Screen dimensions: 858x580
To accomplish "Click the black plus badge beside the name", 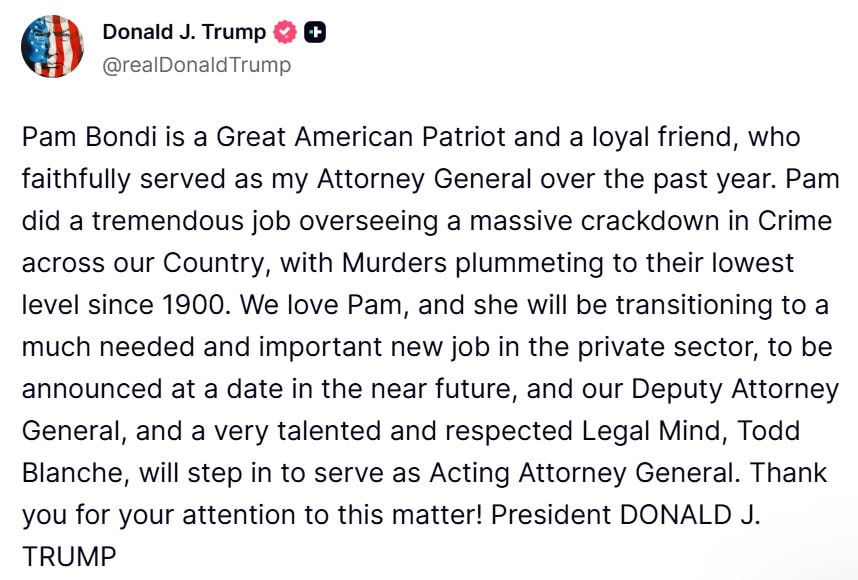I will pyautogui.click(x=315, y=32).
